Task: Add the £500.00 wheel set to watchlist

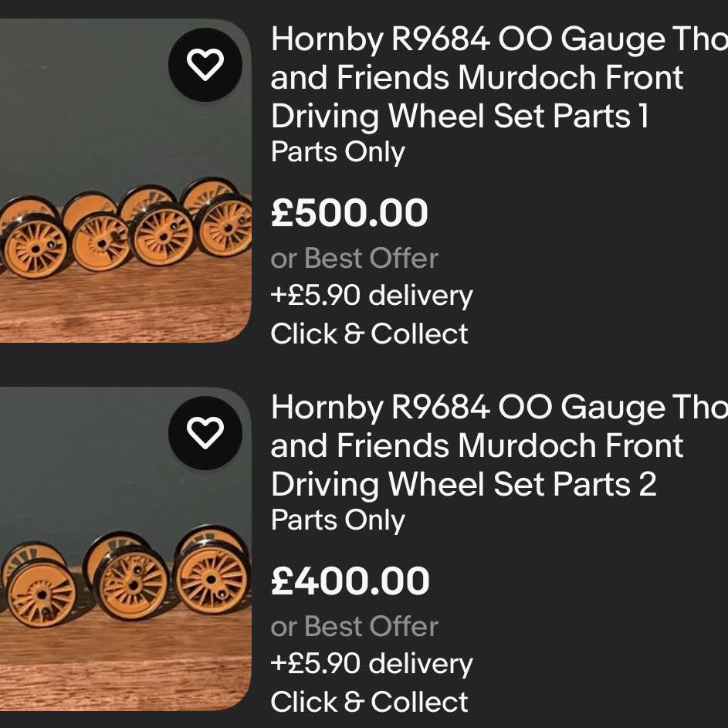Action: click(x=205, y=65)
